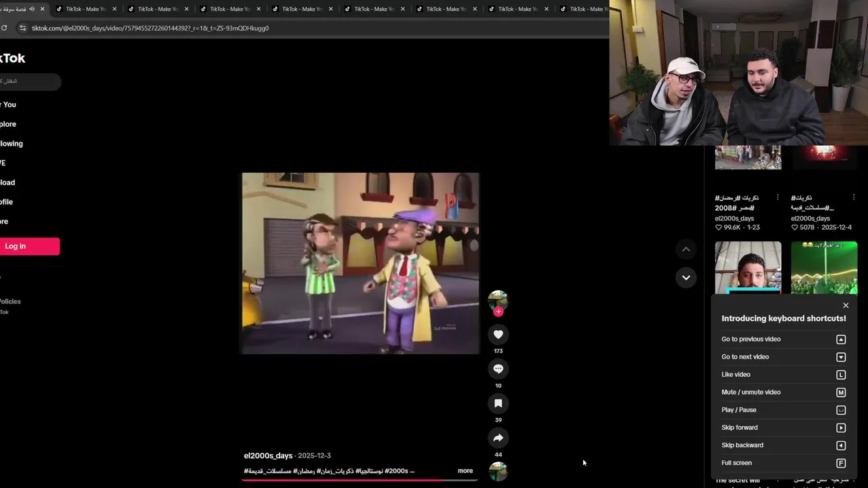Click the left-arrow key icon beside Skip backward
Screen dimensions: 868x488
(x=841, y=445)
